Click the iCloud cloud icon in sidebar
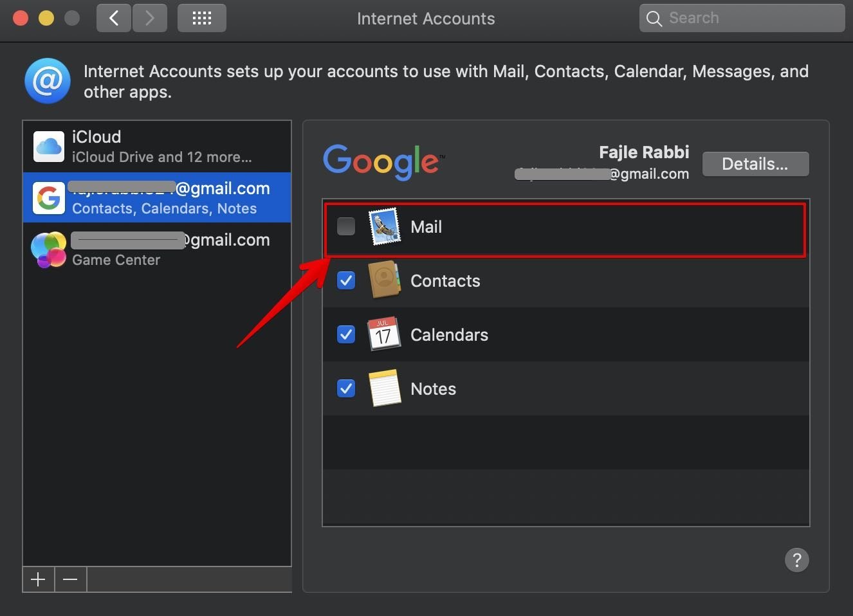The width and height of the screenshot is (853, 616). pos(48,146)
